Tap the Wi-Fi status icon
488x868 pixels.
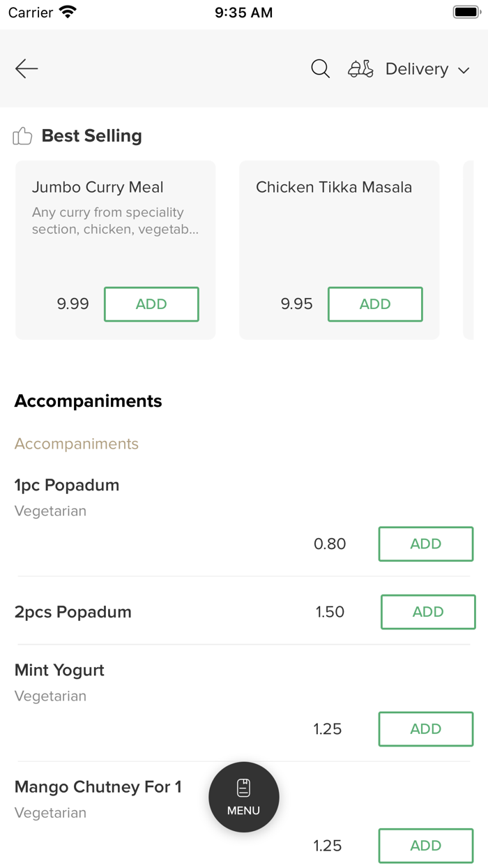pyautogui.click(x=68, y=12)
